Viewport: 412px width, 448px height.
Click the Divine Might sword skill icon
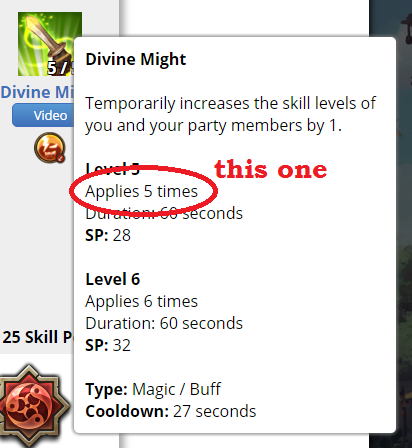pos(50,44)
